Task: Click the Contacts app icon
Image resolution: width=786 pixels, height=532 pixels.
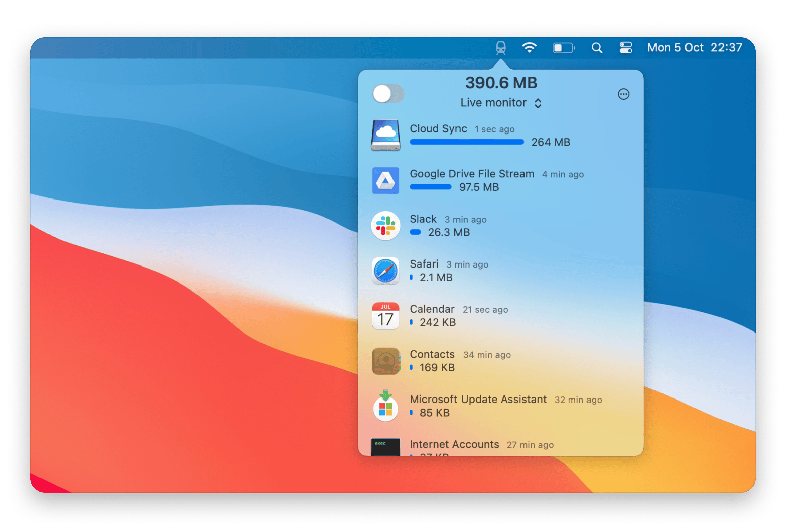Action: (385, 361)
